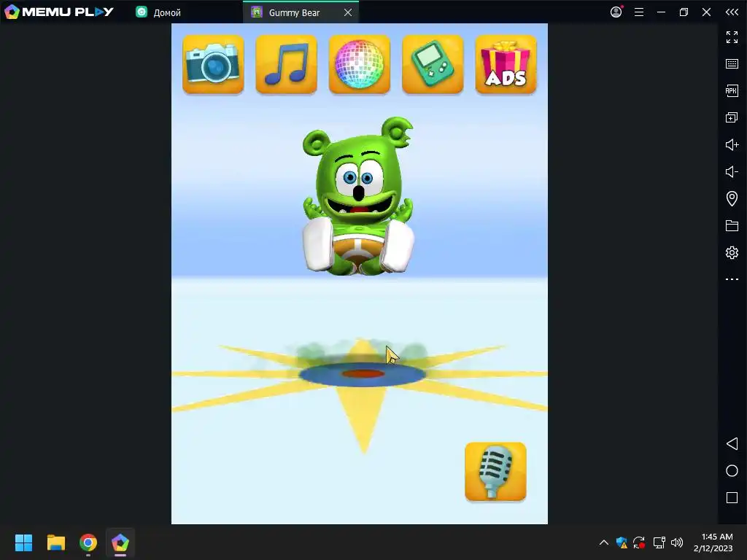
Task: Collapse the MEmu sidebar with triple chevron
Action: point(732,12)
